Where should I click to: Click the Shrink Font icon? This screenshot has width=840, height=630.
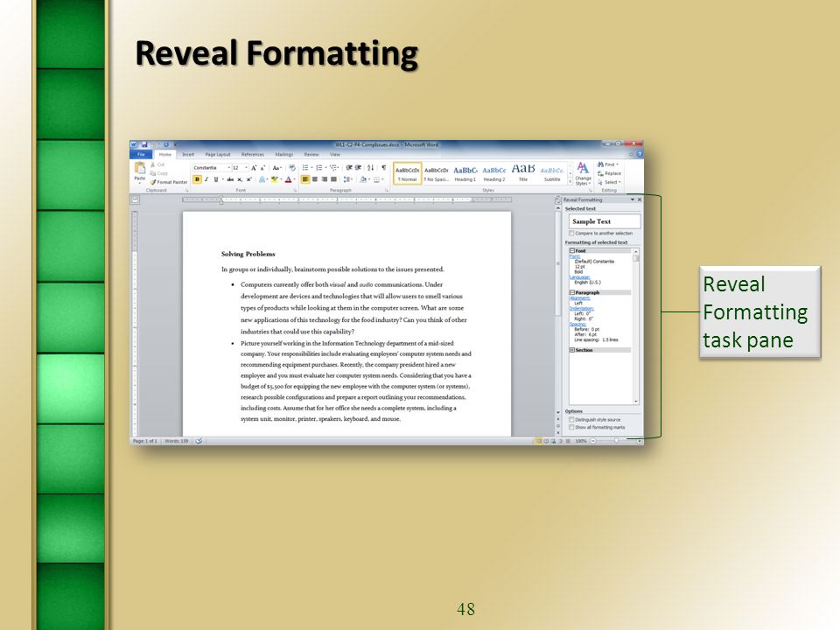pos(262,168)
